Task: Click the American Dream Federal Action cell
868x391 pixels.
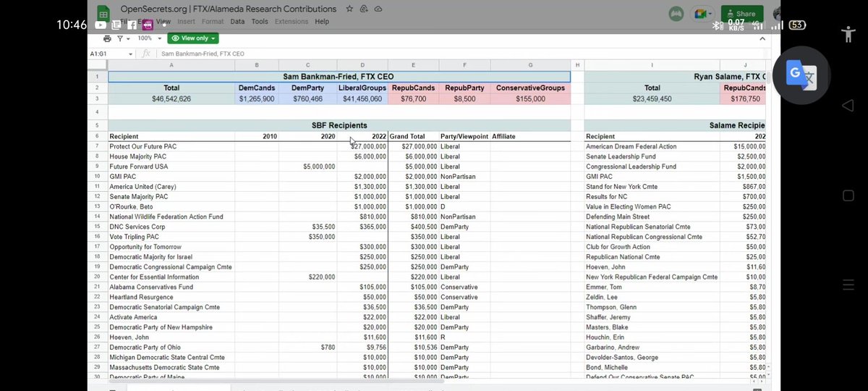Action: click(652, 146)
